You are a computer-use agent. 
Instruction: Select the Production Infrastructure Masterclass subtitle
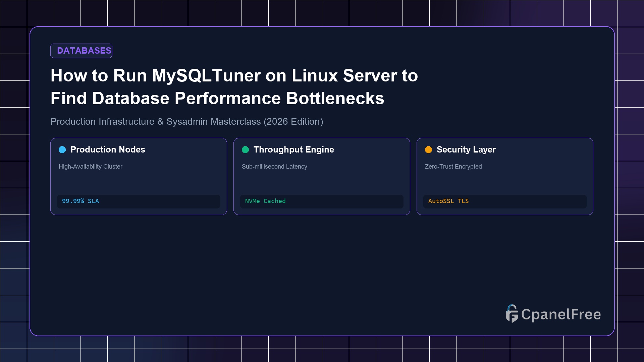click(187, 122)
